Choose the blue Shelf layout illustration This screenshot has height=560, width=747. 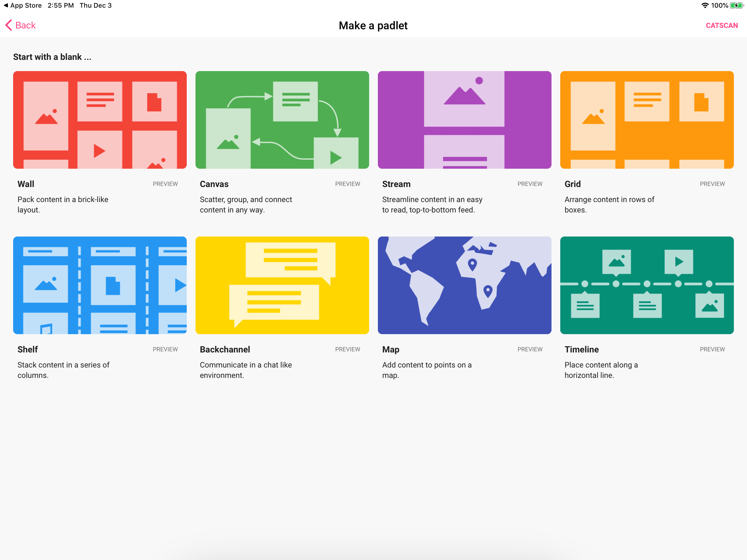(x=100, y=285)
